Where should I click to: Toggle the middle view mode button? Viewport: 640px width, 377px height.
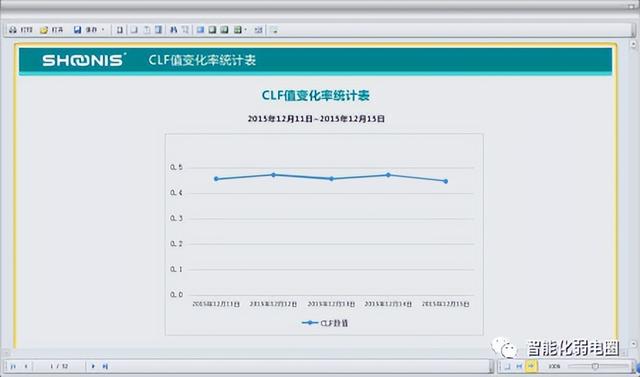(519, 366)
